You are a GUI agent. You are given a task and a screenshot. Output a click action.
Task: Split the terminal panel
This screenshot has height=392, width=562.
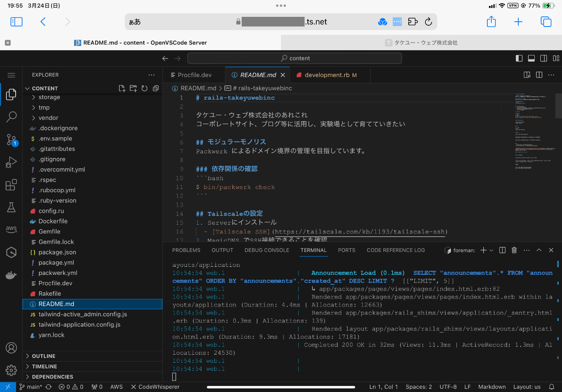[502, 250]
